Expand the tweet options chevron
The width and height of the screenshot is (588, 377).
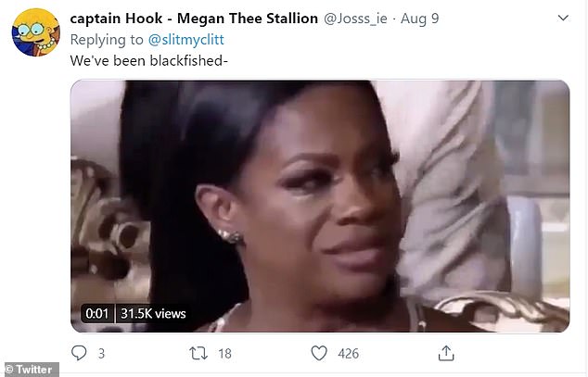coord(563,18)
